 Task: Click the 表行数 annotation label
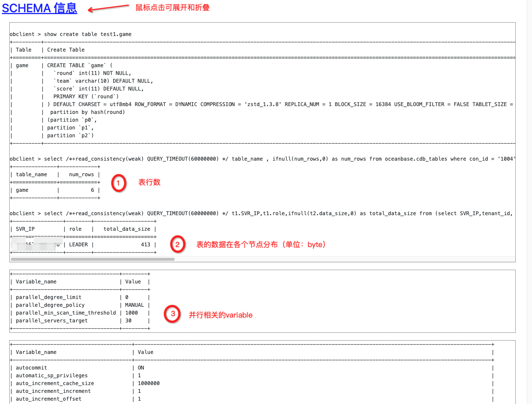[149, 182]
